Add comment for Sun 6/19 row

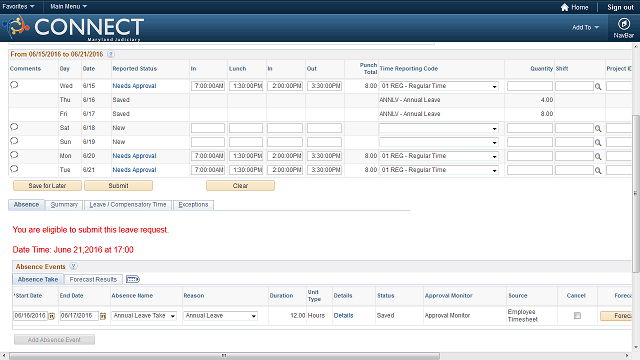click(x=14, y=141)
